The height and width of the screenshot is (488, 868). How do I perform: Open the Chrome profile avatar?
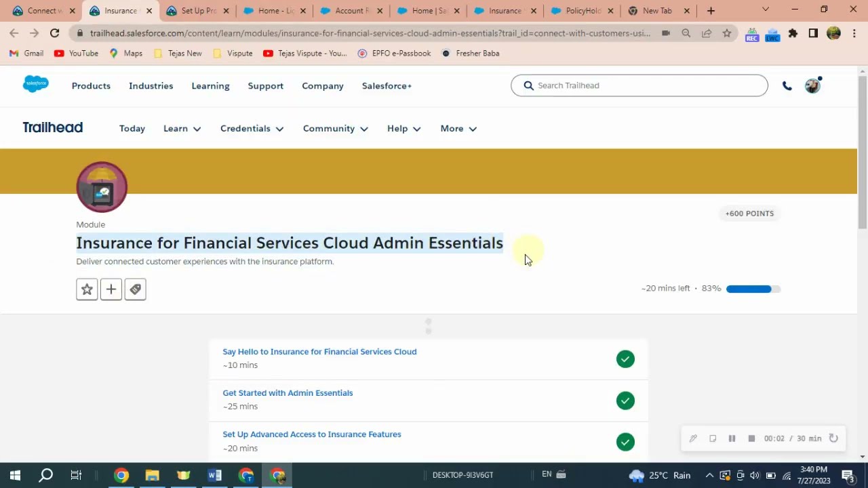[834, 33]
